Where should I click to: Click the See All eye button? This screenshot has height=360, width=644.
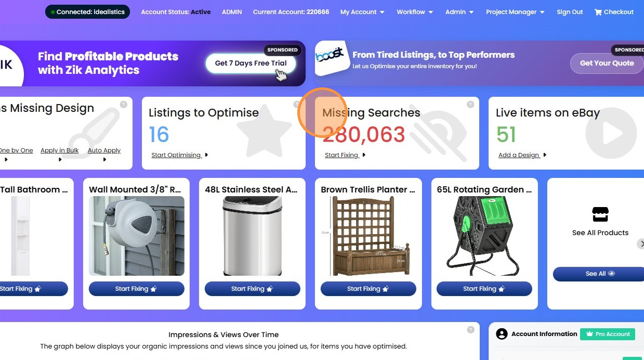coord(600,274)
